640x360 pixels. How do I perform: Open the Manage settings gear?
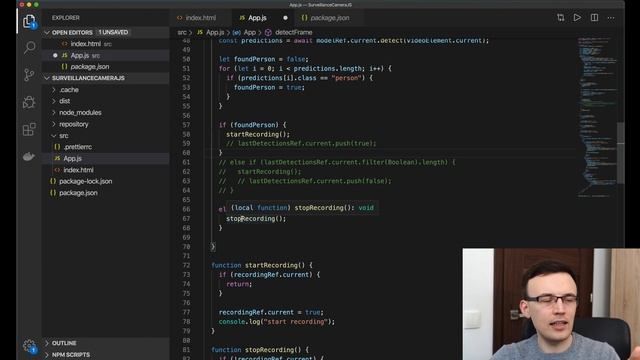coord(29,346)
